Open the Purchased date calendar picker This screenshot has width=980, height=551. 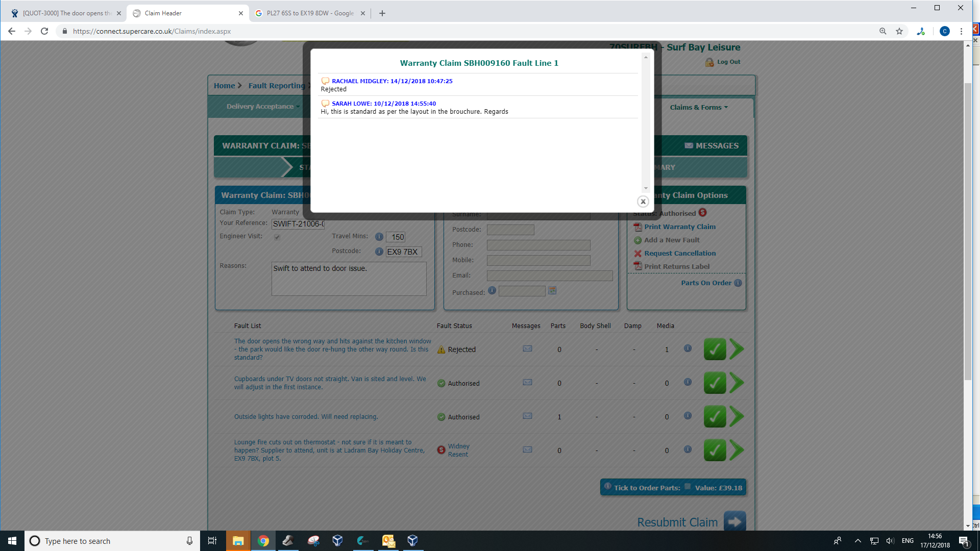pyautogui.click(x=552, y=291)
